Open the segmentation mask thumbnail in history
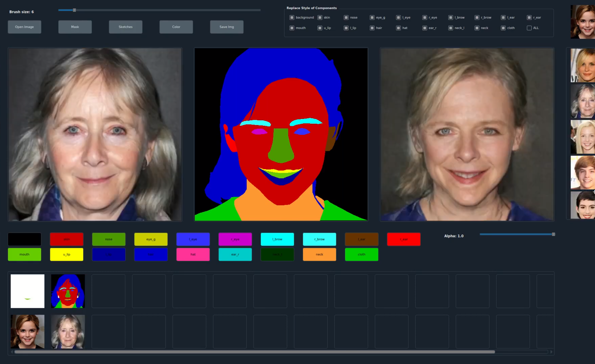 (x=68, y=291)
